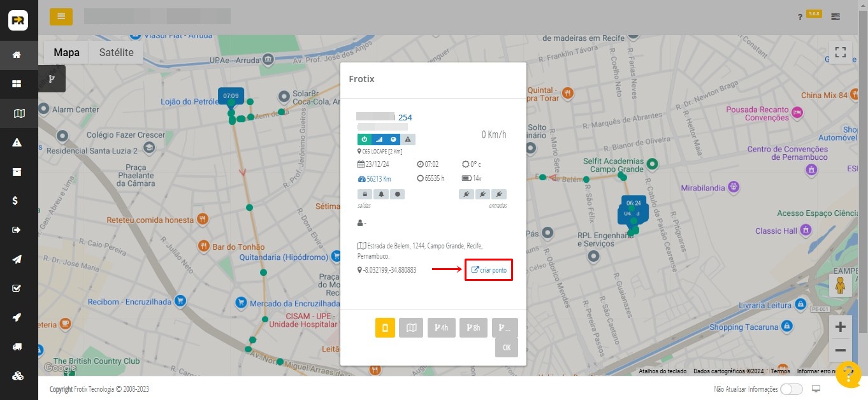The width and height of the screenshot is (868, 400).
Task: Click the yellow phone icon button in the dialog
Action: pos(385,328)
